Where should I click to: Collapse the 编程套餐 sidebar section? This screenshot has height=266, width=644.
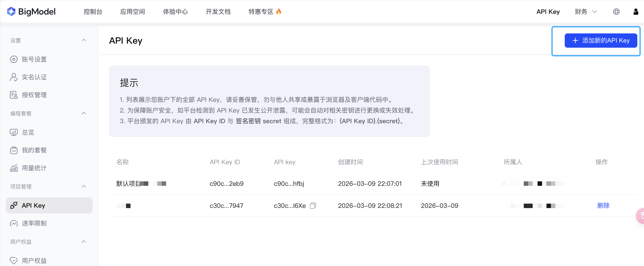(x=84, y=113)
